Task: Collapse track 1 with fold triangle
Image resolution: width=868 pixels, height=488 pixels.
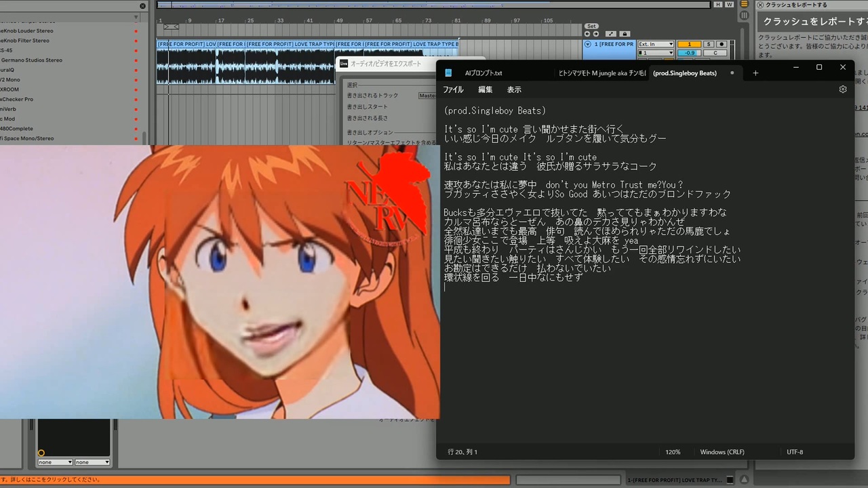Action: click(x=587, y=44)
